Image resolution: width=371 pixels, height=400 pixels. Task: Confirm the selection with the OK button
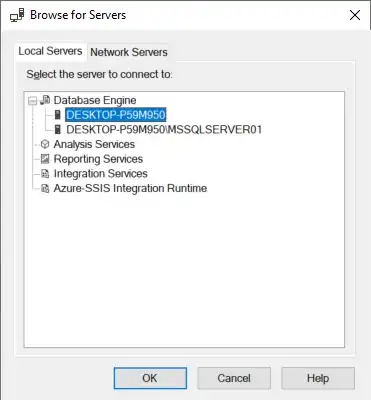point(150,378)
